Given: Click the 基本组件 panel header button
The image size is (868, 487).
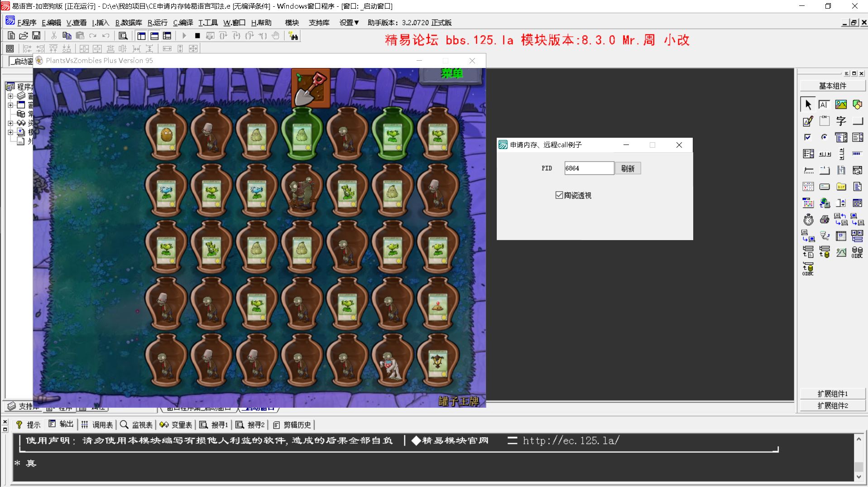Looking at the screenshot, I should click(x=832, y=86).
